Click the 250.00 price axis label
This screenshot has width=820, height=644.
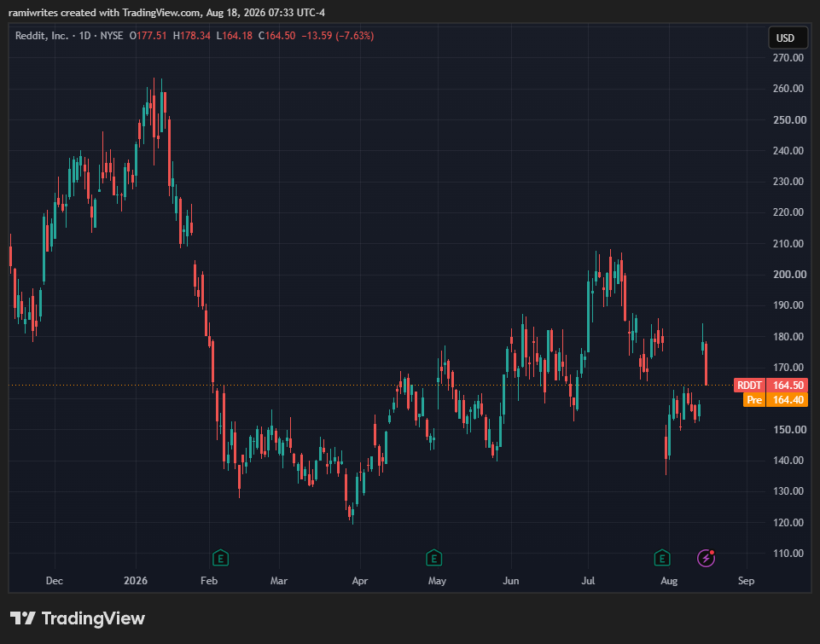(x=788, y=119)
